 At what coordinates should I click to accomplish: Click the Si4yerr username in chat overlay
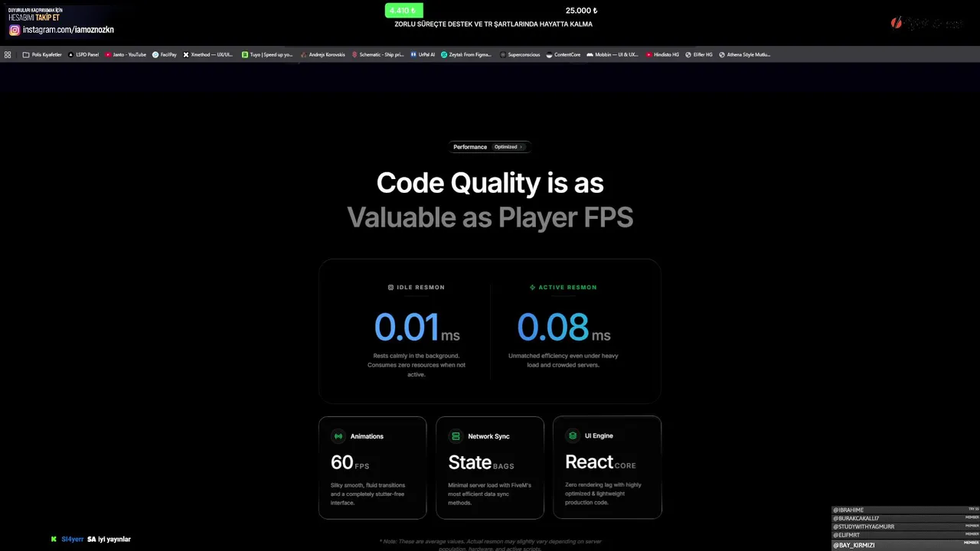click(x=73, y=540)
